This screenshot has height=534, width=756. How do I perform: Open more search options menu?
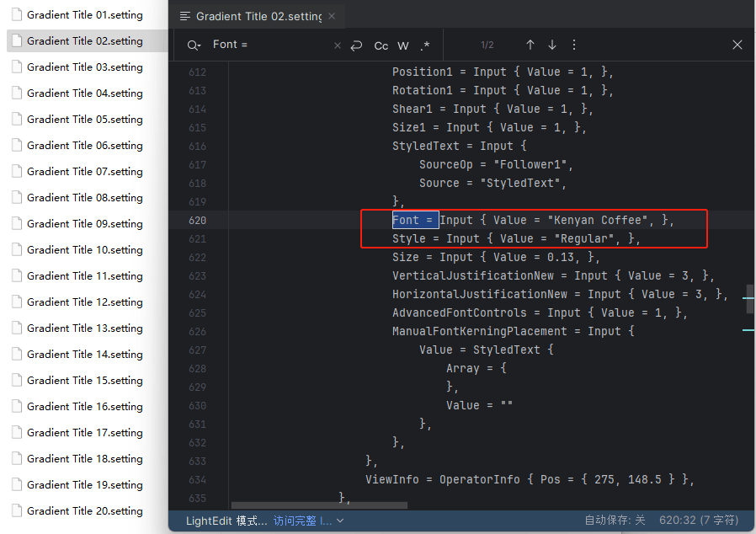pos(574,45)
